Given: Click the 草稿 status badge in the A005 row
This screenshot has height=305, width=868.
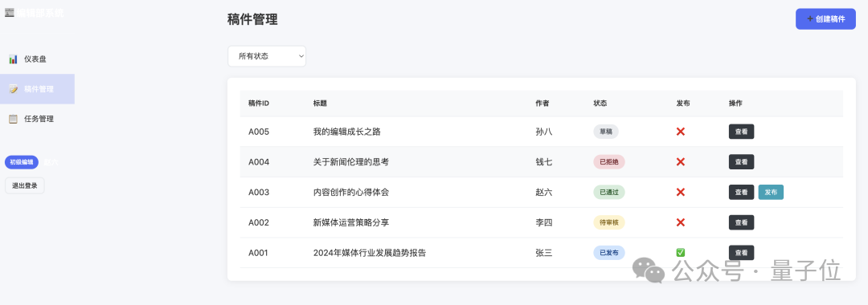Looking at the screenshot, I should pos(606,132).
